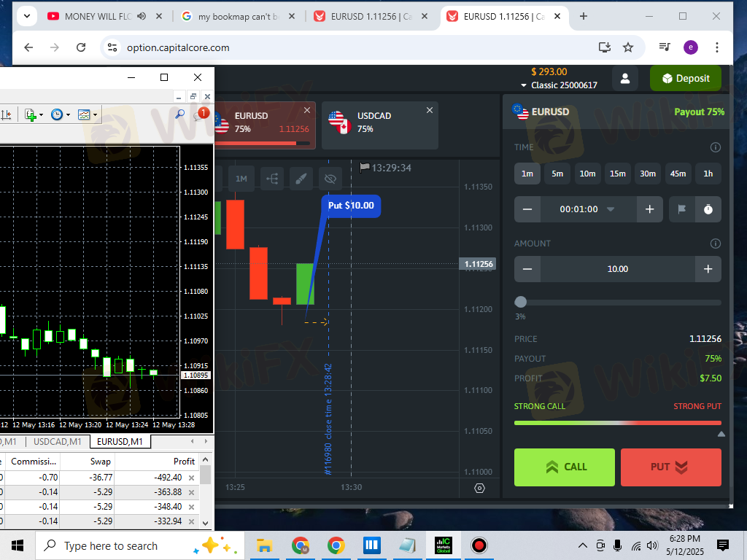
Task: Select the 10m expiry time
Action: [587, 174]
